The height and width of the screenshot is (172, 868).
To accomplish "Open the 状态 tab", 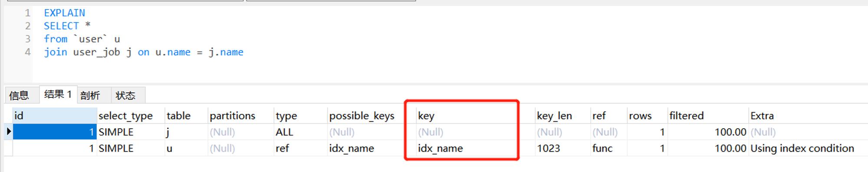I will (x=125, y=95).
